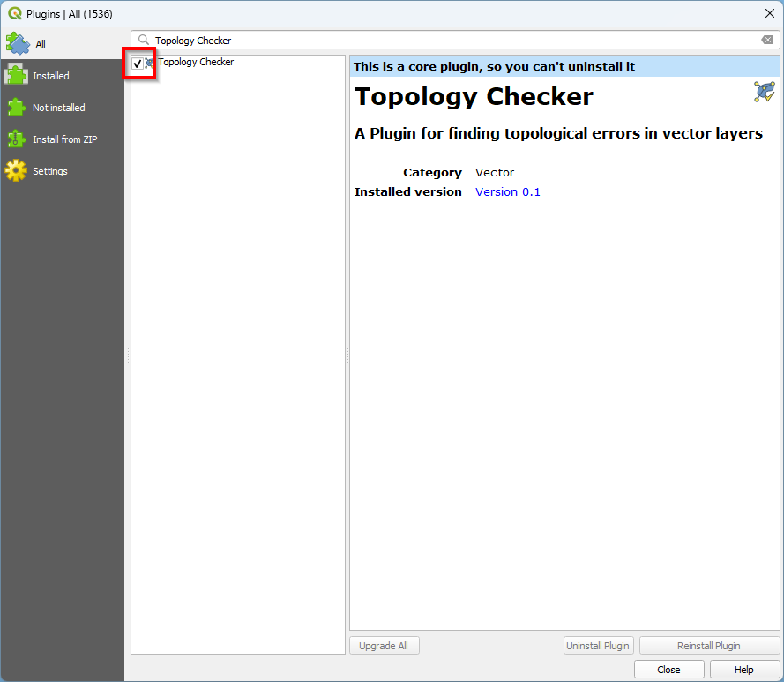Screen dimensions: 784x682
Task: Click the Uninstall Plugin button
Action: [x=598, y=646]
